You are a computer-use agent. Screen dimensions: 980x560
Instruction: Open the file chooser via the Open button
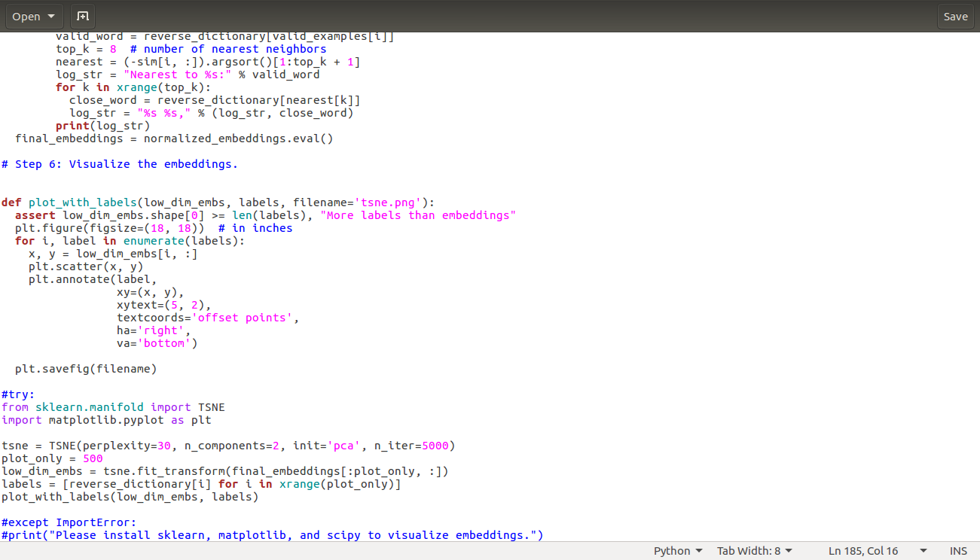pos(34,17)
